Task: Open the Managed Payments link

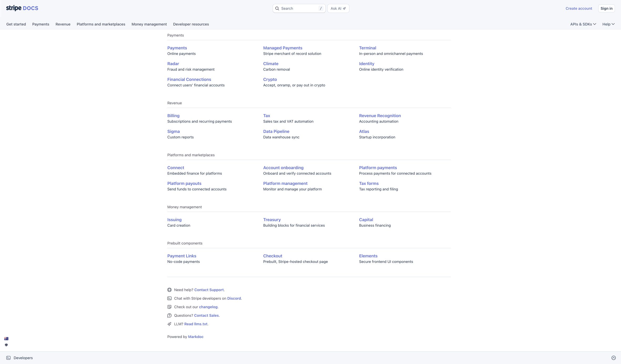Action: [x=283, y=48]
